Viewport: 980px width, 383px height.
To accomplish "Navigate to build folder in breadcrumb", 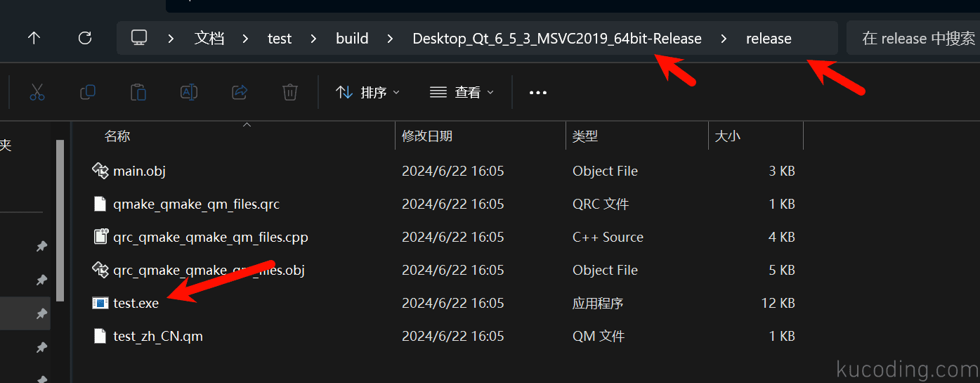I will 352,39.
